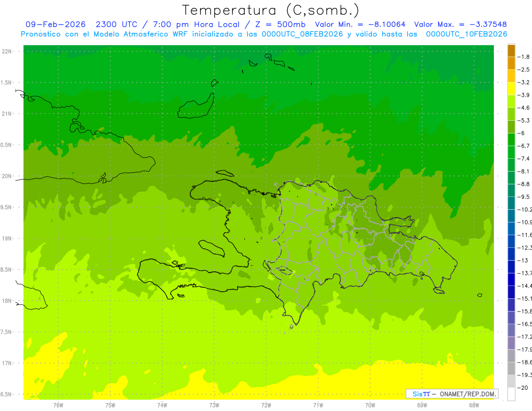Click the initialization time '0000UTC_08FEB2026'

pyautogui.click(x=302, y=34)
